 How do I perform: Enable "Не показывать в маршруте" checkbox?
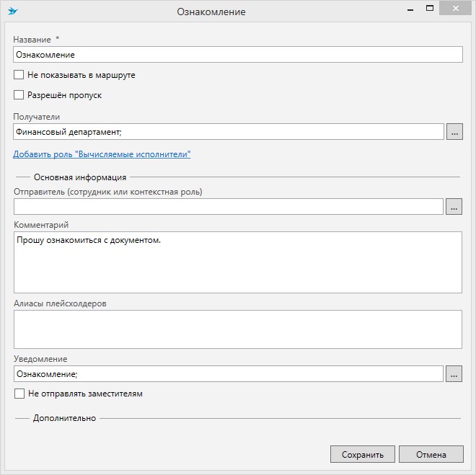coord(19,75)
